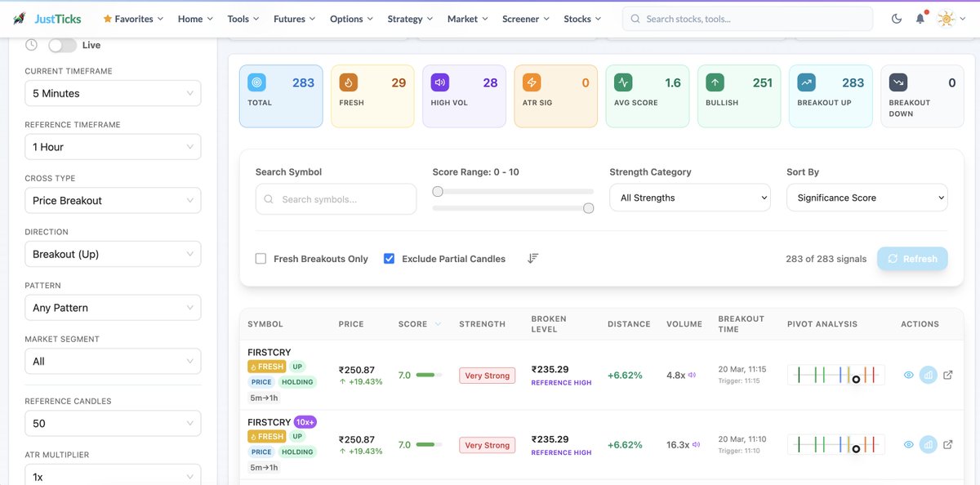980x485 pixels.
Task: Click the minimum score slider handle
Action: [x=438, y=191]
